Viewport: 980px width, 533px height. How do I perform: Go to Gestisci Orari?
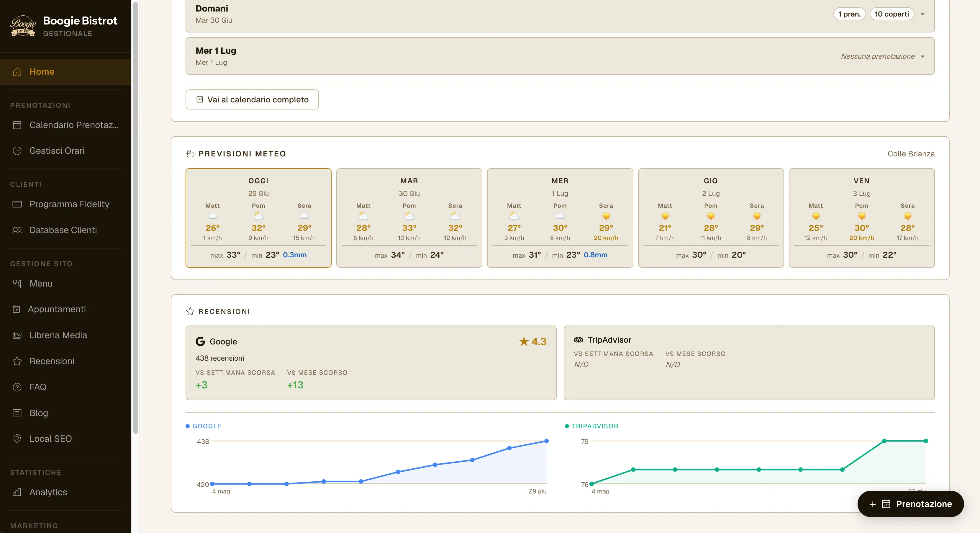click(65, 151)
